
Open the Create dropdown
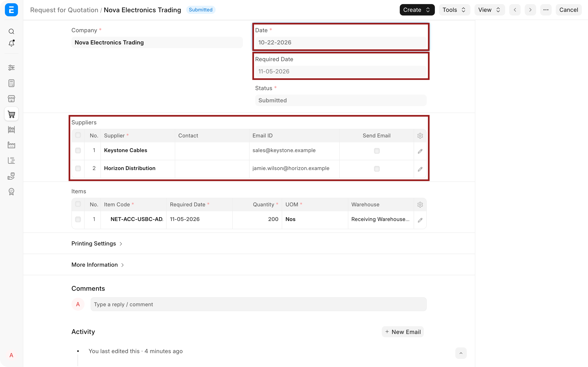tap(417, 10)
